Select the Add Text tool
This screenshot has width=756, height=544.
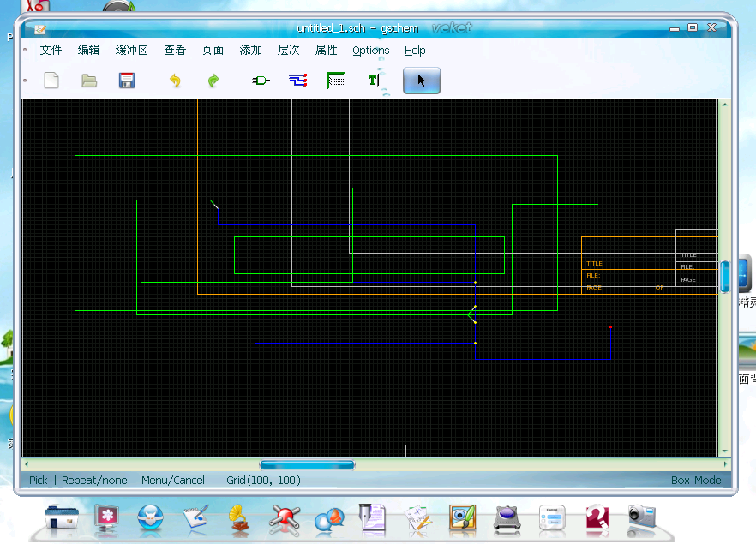click(374, 81)
